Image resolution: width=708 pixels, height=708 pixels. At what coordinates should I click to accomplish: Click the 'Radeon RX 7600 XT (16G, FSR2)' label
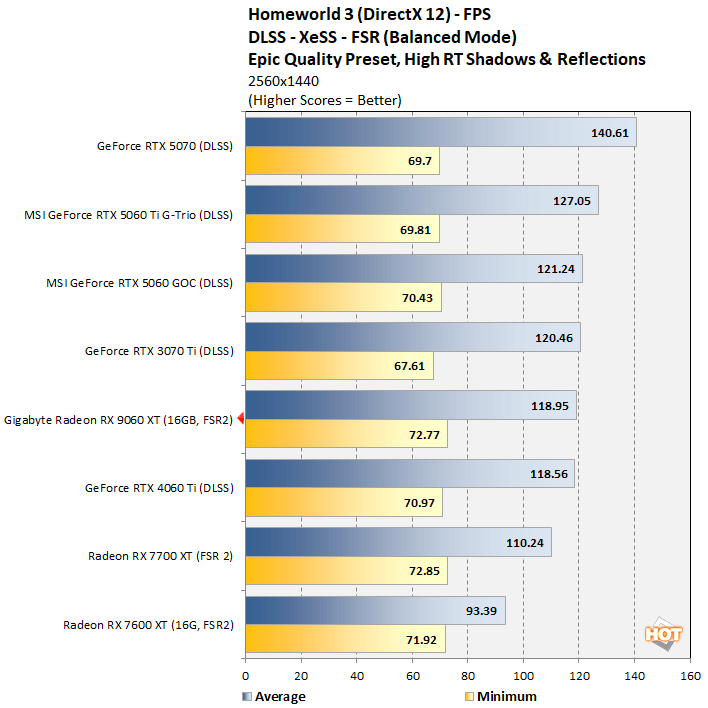tap(149, 625)
